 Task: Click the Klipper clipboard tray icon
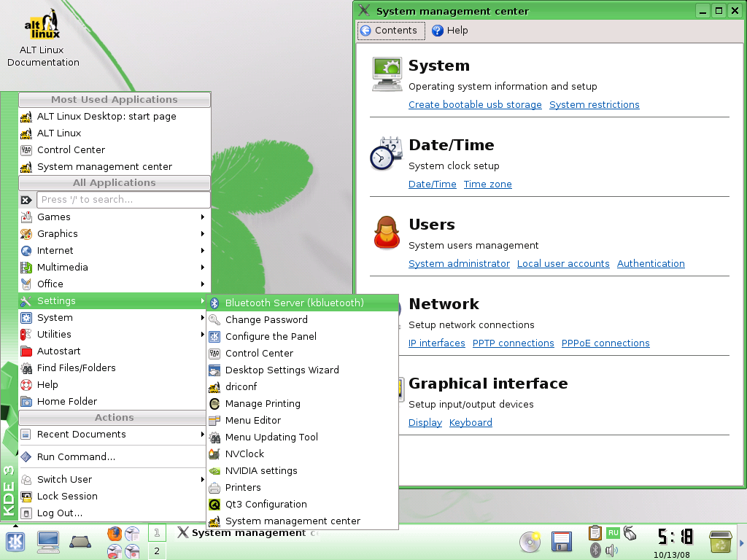(595, 533)
